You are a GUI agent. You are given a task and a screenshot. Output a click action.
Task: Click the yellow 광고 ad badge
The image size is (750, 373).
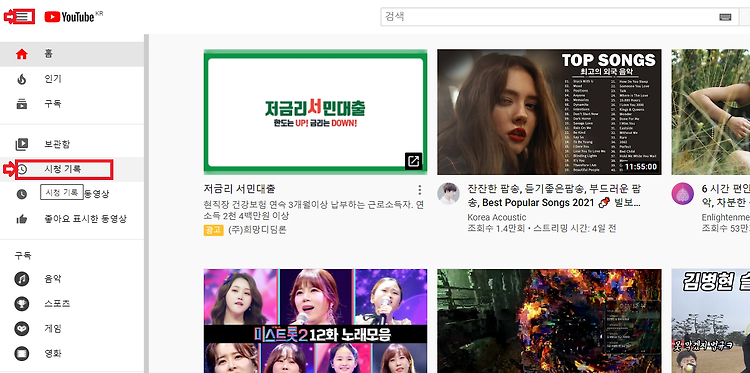[213, 230]
